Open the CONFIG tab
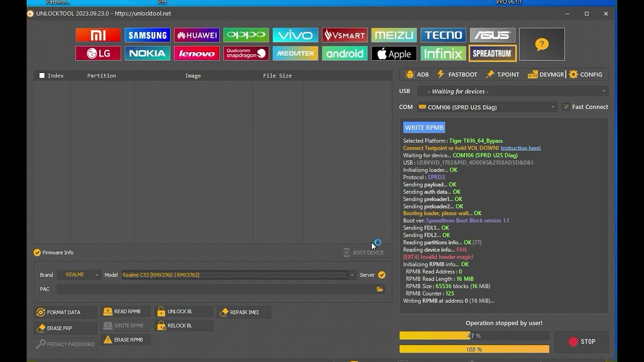This screenshot has width=644, height=362. 586,74
